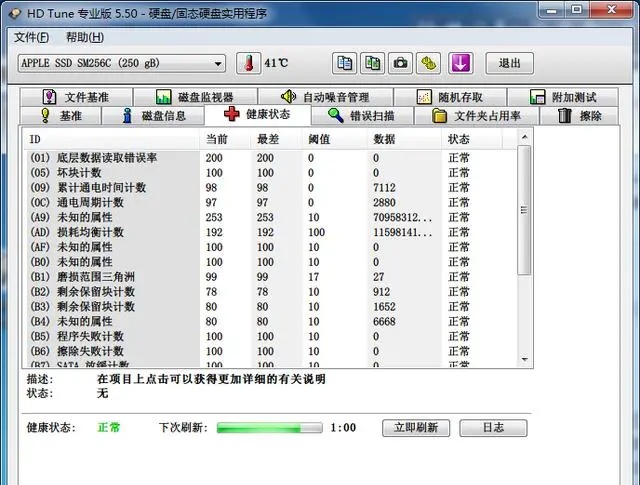Select the 健康状态 tab
640x485 pixels.
[258, 114]
